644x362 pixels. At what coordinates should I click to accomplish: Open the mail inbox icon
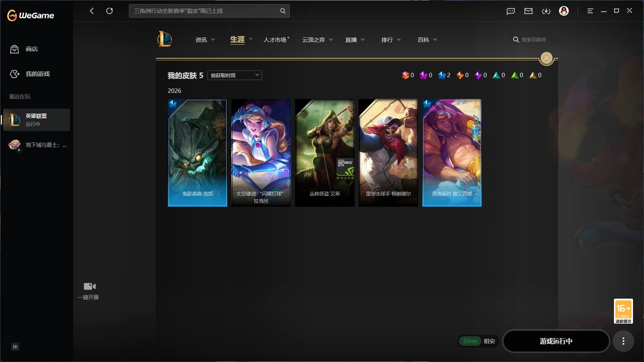528,11
